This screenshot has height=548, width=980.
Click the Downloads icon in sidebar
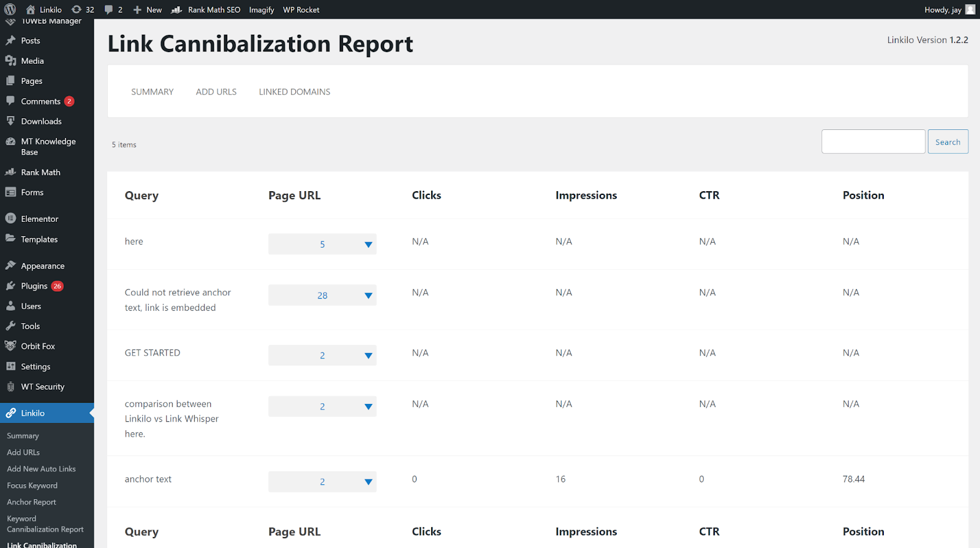10,121
